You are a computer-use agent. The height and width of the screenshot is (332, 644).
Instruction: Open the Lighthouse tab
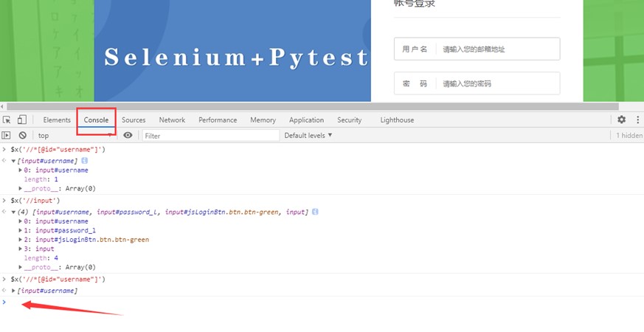pyautogui.click(x=397, y=120)
